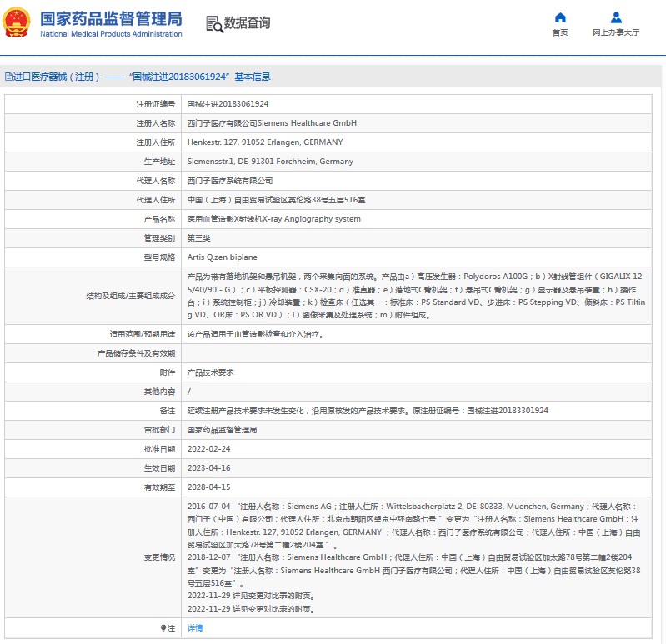Image resolution: width=666 pixels, height=644 pixels.
Task: Click the 注册证编号 row label
Action: tap(156, 104)
